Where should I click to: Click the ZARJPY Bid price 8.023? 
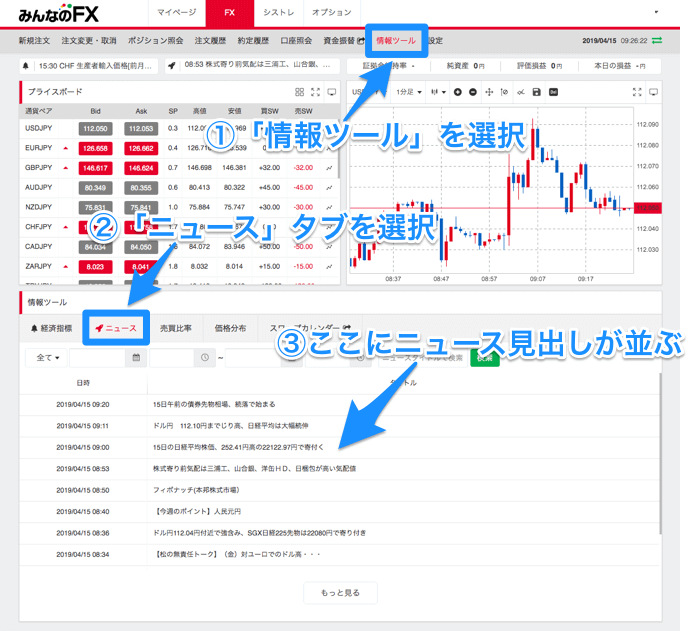click(95, 267)
